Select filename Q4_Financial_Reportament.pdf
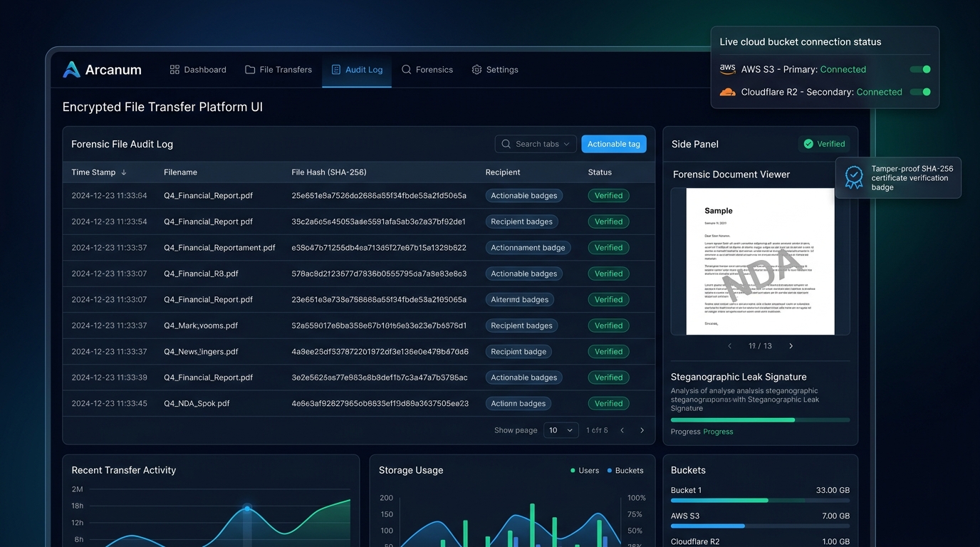Viewport: 980px width, 547px height. (x=219, y=248)
